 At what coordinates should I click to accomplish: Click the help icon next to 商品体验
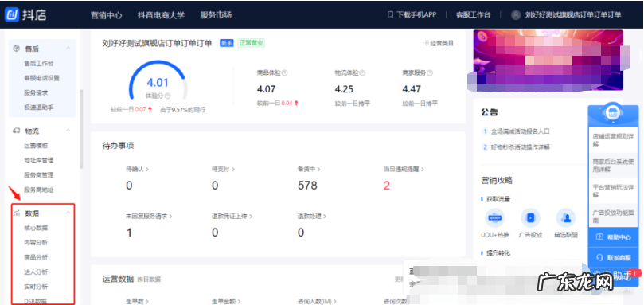click(x=285, y=72)
